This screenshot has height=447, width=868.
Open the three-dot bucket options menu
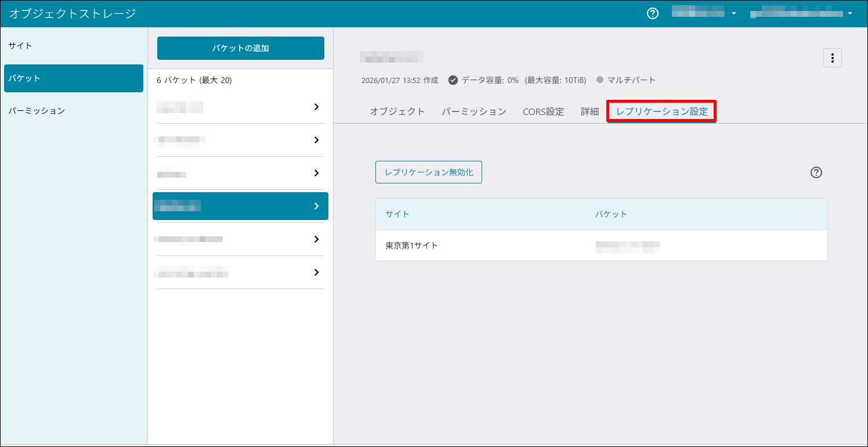coord(832,58)
